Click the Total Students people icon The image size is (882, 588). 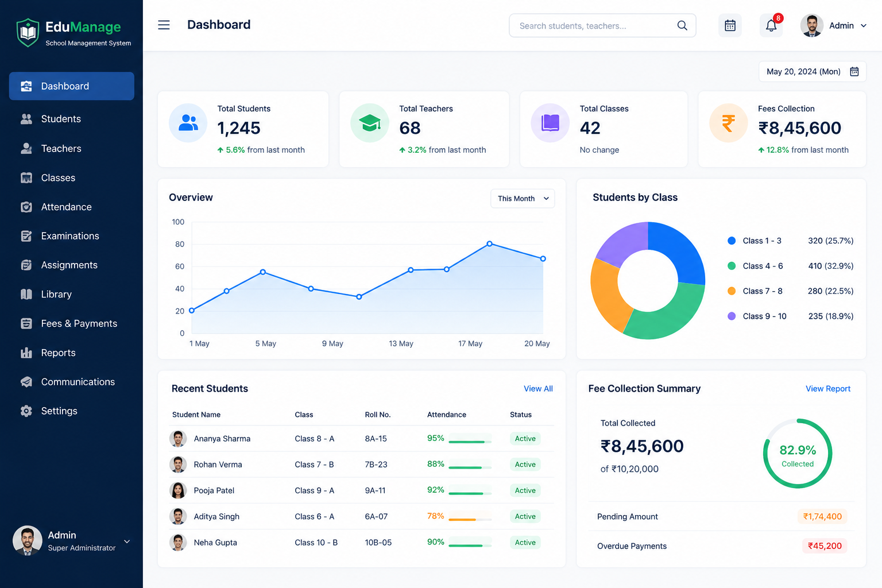click(188, 123)
